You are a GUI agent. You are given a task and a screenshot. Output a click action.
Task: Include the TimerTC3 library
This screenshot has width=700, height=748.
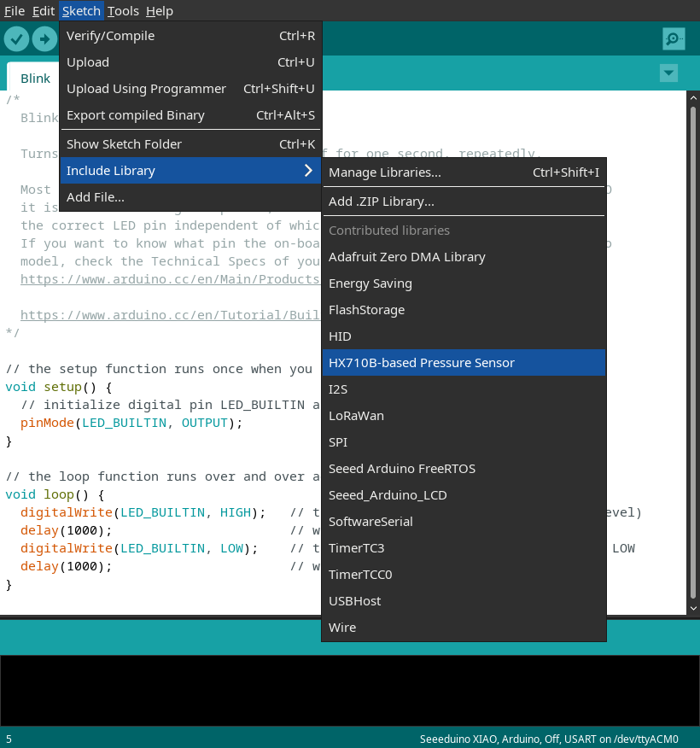(464, 548)
